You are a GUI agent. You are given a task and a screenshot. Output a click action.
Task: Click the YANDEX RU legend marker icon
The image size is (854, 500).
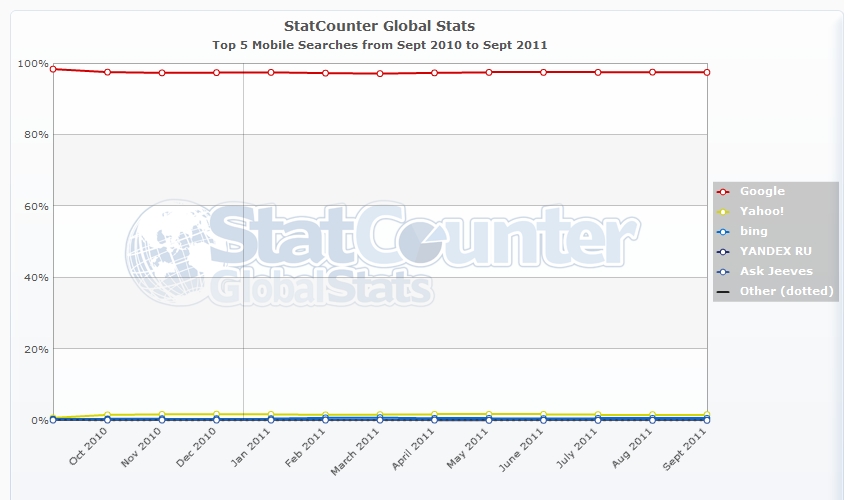tap(723, 251)
